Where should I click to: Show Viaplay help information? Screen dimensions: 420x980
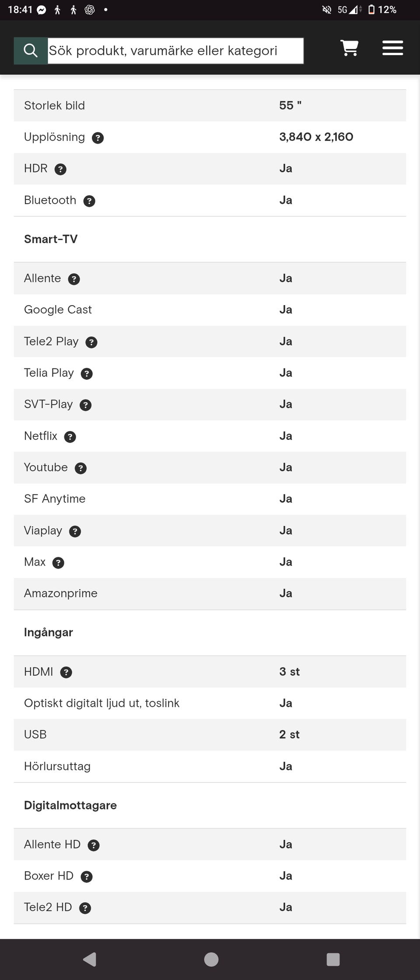(75, 532)
